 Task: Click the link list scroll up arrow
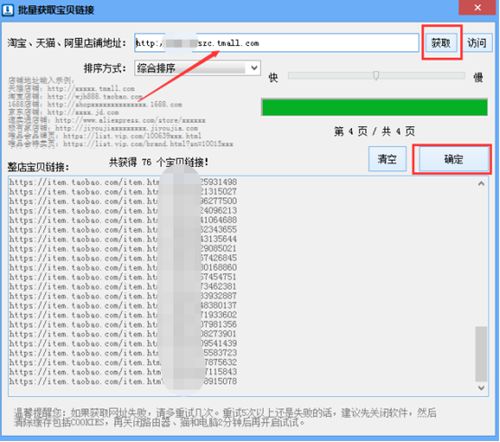tap(481, 183)
